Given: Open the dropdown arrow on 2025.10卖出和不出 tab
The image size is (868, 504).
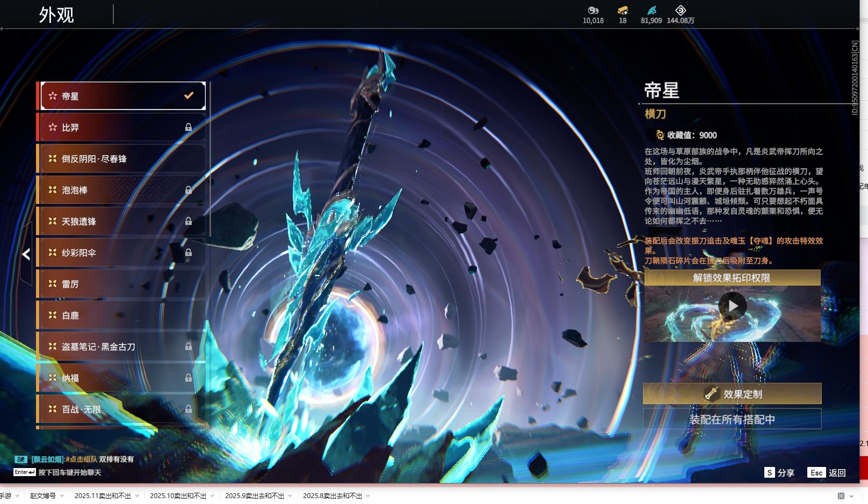Looking at the screenshot, I should [212, 496].
